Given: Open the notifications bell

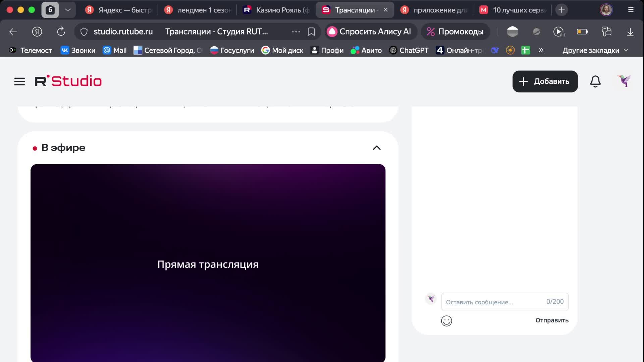Looking at the screenshot, I should [595, 81].
